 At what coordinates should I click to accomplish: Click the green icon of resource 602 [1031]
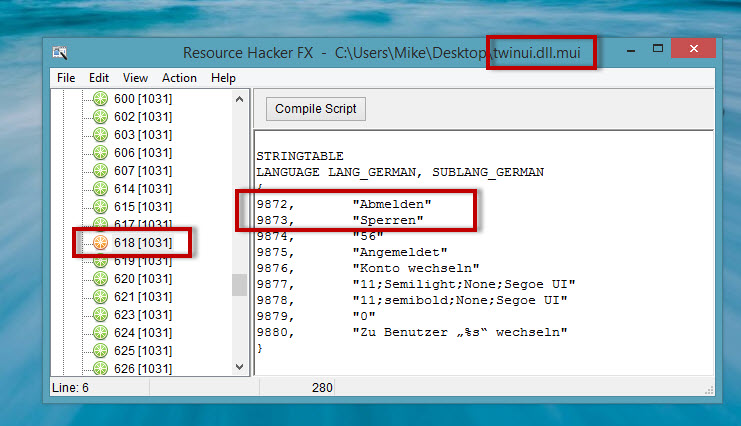tap(100, 116)
